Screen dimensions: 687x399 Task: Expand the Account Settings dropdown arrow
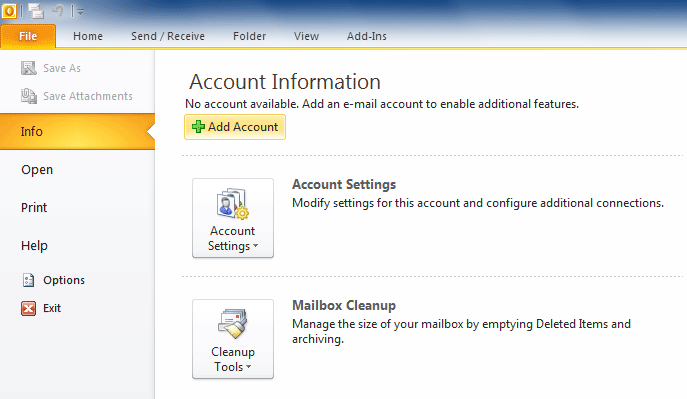(255, 246)
